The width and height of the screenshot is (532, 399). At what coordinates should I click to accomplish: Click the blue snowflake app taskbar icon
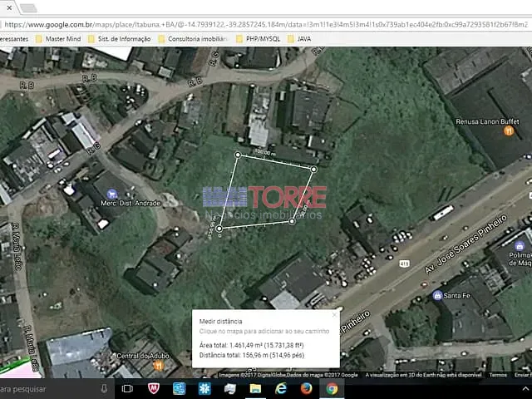[204, 389]
